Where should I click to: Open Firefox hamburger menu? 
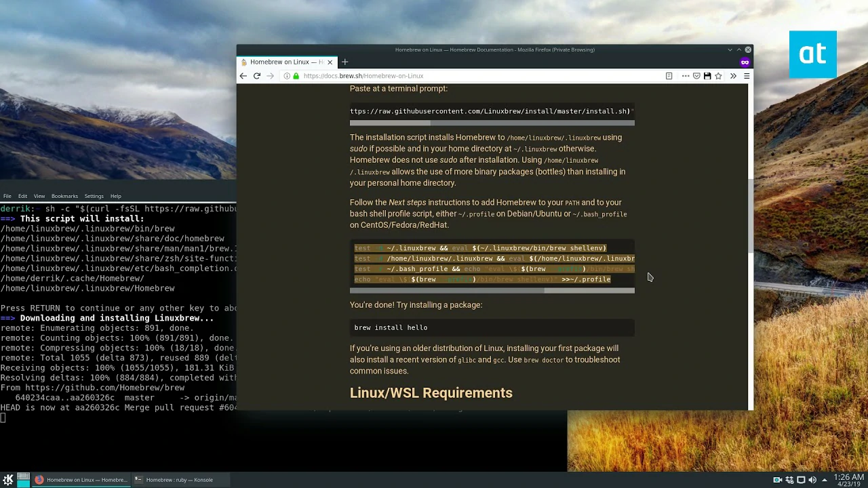click(x=747, y=76)
